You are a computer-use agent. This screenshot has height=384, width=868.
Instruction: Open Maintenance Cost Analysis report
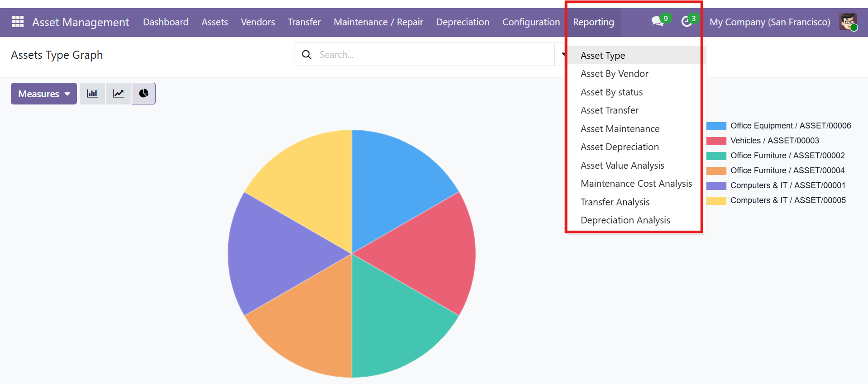[636, 184]
